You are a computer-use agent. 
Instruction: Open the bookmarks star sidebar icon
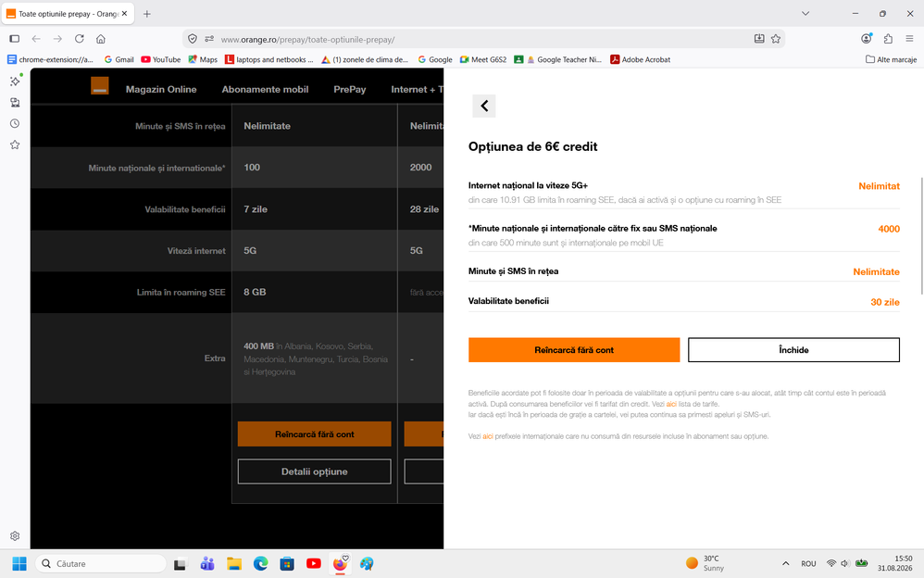(16, 145)
